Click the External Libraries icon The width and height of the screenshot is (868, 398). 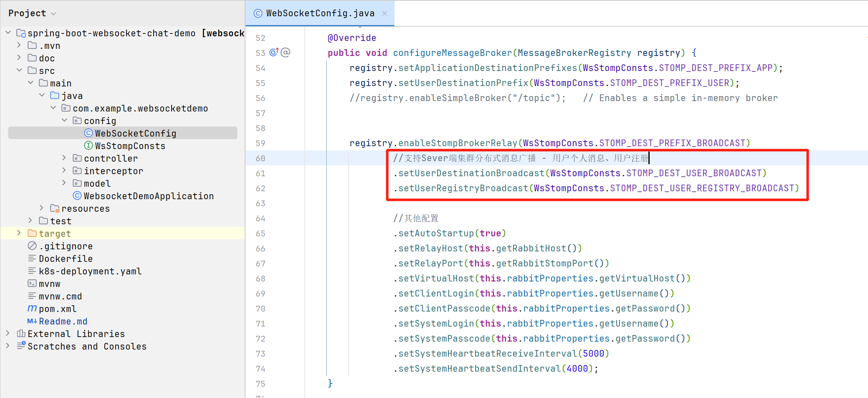click(x=21, y=333)
